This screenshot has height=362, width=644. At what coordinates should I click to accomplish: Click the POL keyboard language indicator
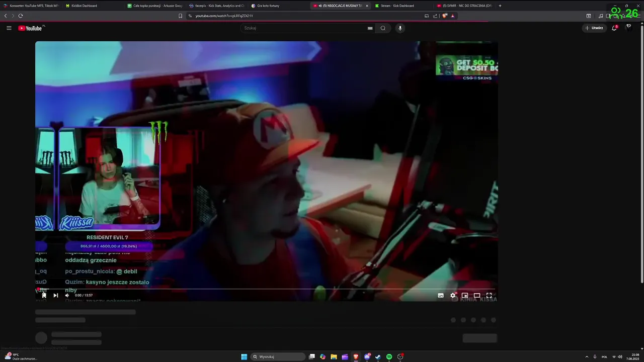pos(604,356)
